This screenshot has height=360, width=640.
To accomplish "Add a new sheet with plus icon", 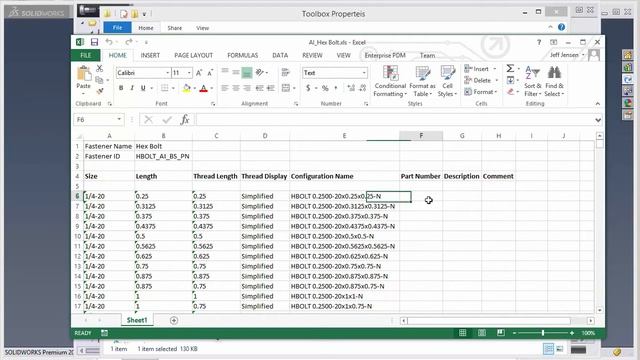I will click(174, 320).
